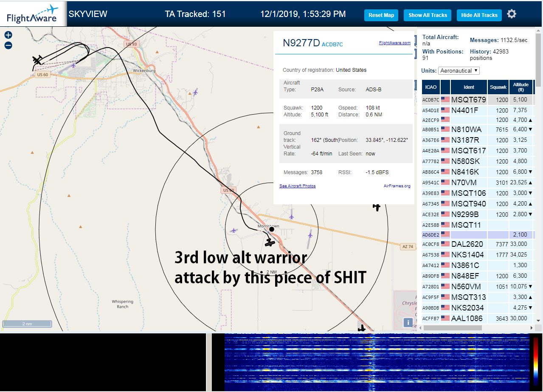Screen dimensions: 543x392
Task: Open the settings gear icon
Action: (x=512, y=14)
